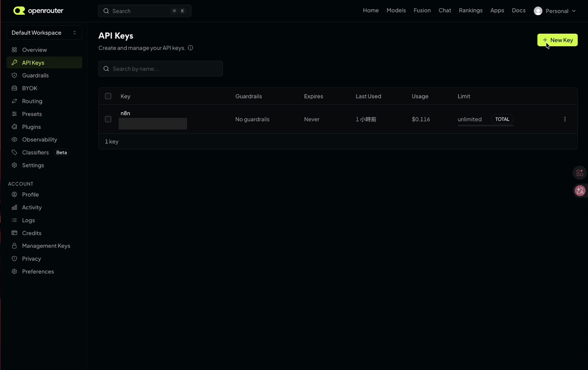Open the Credits page link
588x370 pixels.
click(45, 233)
